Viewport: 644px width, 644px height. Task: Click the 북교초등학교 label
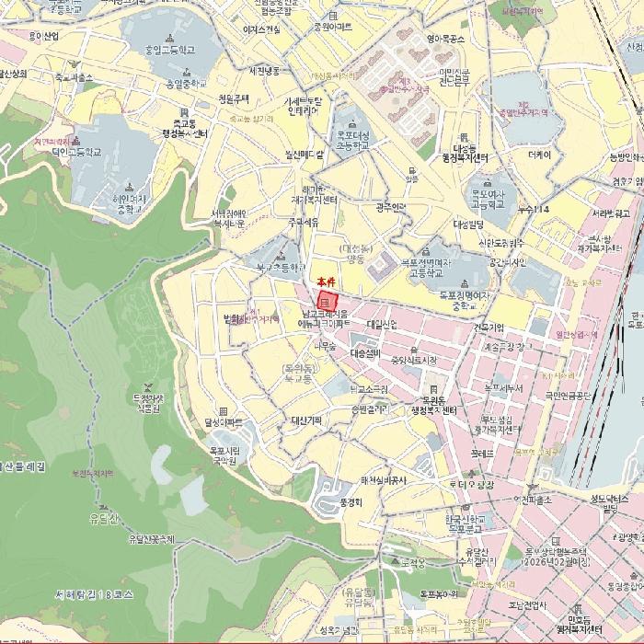point(281,268)
